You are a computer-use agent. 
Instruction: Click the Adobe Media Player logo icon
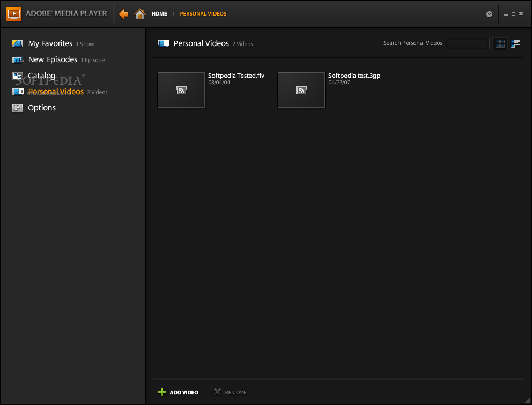pos(14,13)
